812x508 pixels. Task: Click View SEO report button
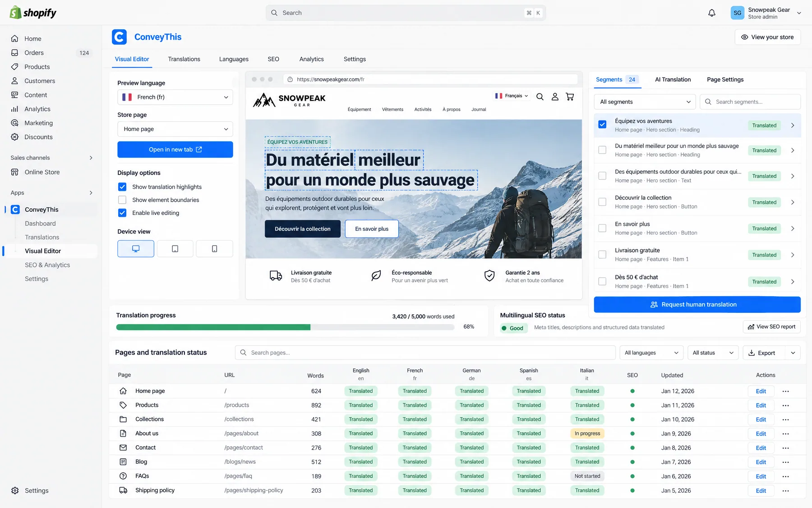click(771, 327)
